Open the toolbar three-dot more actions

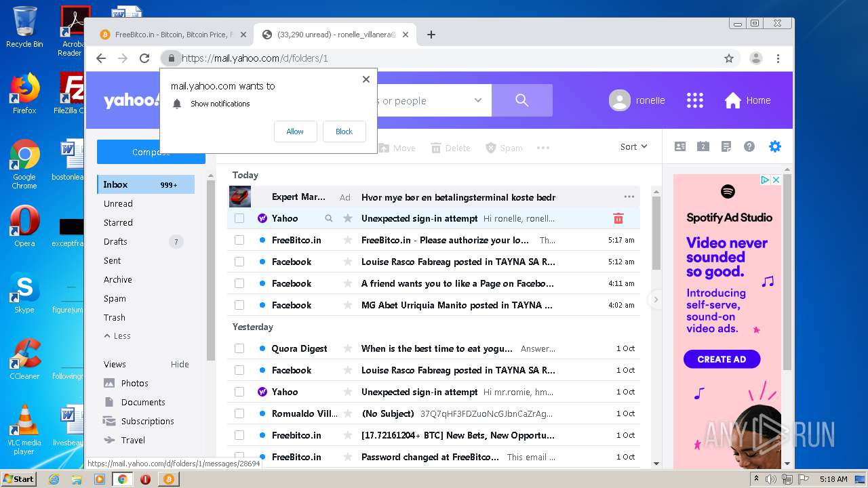[543, 148]
